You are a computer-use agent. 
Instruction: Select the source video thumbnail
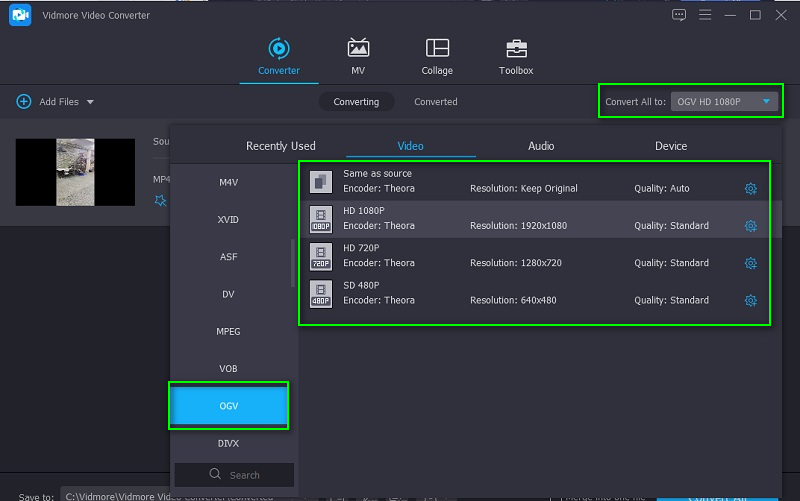pyautogui.click(x=75, y=172)
